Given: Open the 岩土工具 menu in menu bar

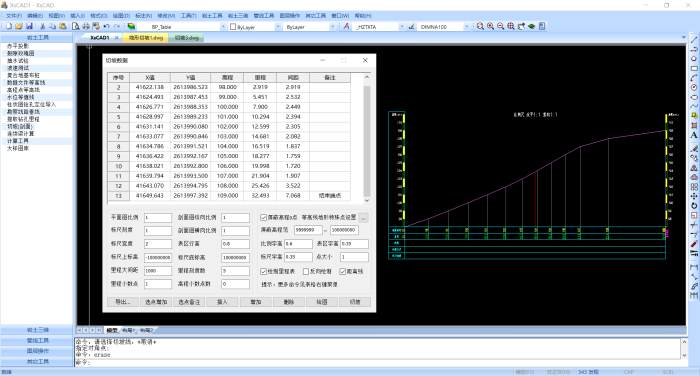Looking at the screenshot, I should tap(212, 16).
